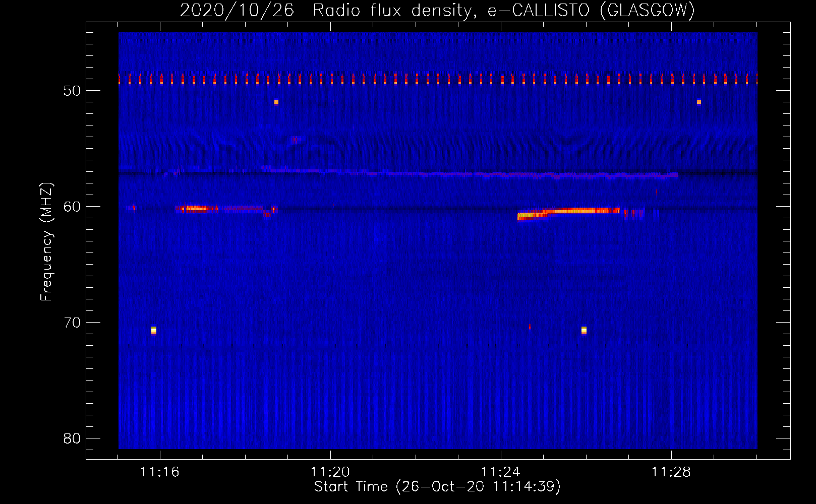Click the bright spot near 70 MHz at 11:16
This screenshot has width=816, height=504.
pyautogui.click(x=154, y=330)
